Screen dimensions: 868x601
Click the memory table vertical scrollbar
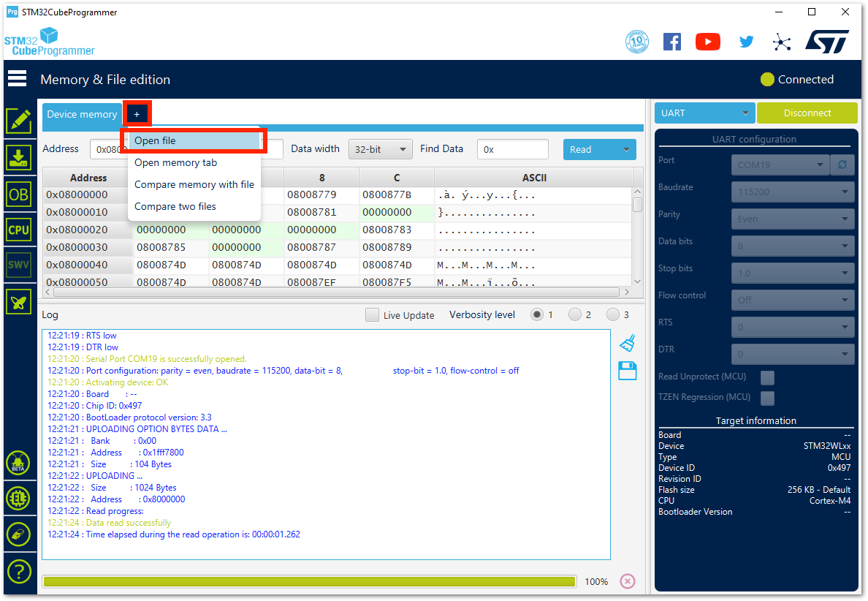pyautogui.click(x=637, y=205)
